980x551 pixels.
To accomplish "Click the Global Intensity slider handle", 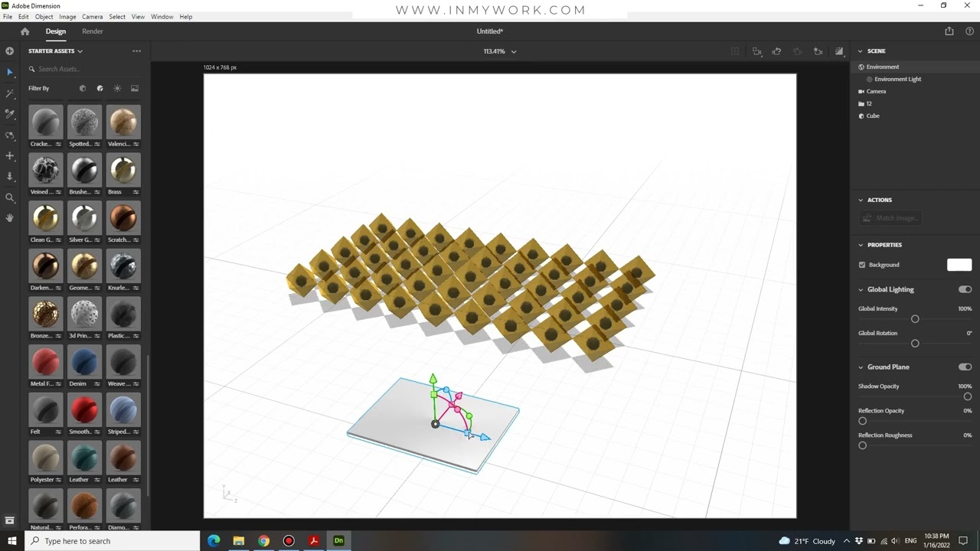I will (915, 319).
